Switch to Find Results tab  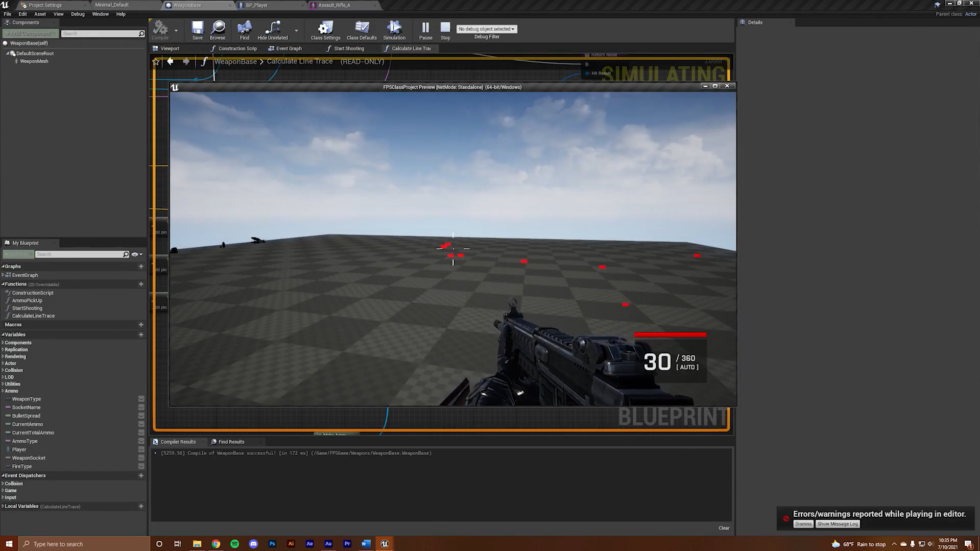point(231,442)
